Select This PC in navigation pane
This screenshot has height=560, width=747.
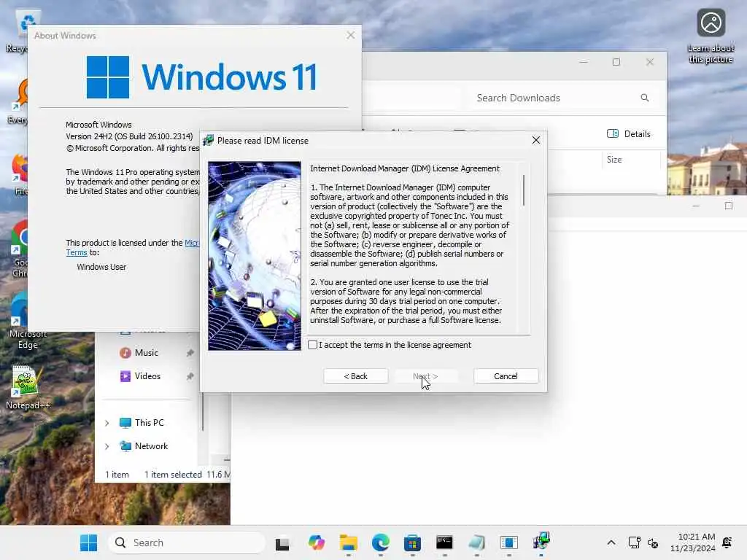[149, 423]
